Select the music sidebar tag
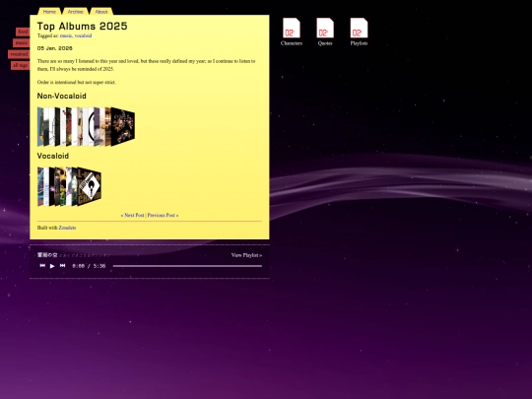 tap(22, 42)
